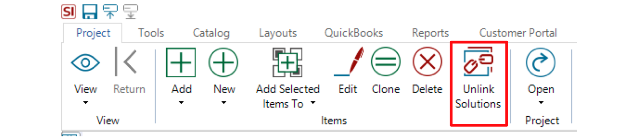Click the New circular plus icon
This screenshot has width=644, height=140.
tap(223, 63)
